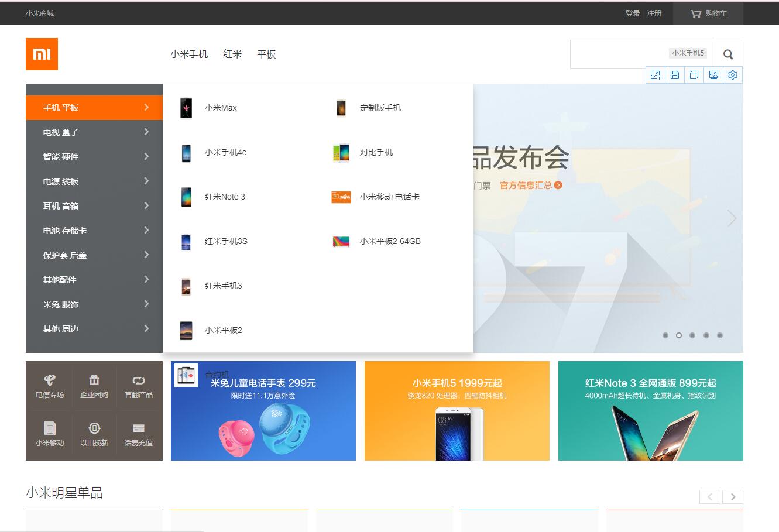Viewport: 779px width, 532px height.
Task: Click the 小米手机4c phone icon
Action: 186,153
